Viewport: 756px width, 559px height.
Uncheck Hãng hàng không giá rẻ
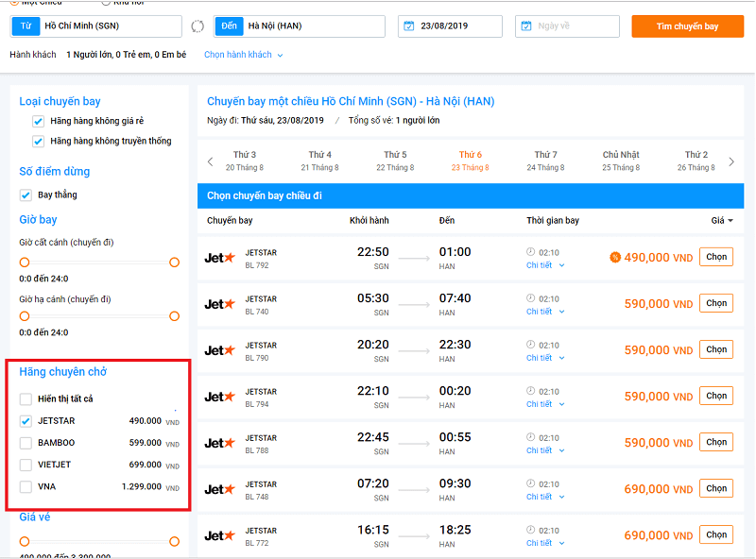38,121
